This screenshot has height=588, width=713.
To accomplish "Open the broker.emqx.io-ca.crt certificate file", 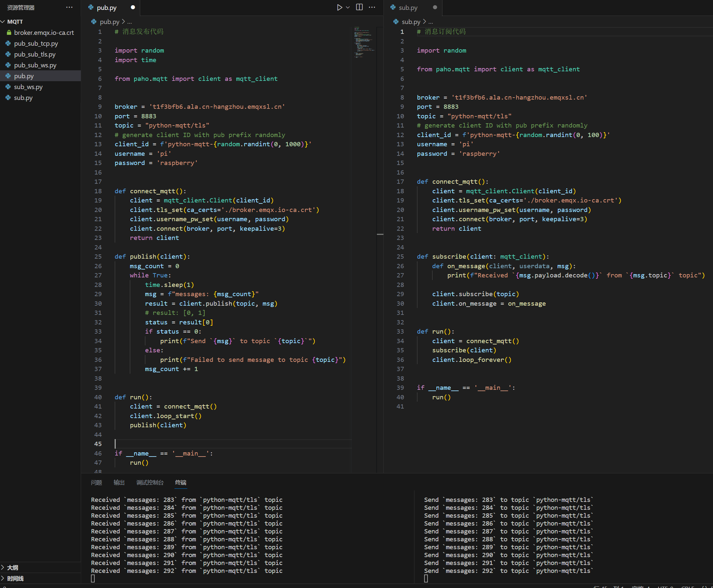I will click(x=44, y=33).
